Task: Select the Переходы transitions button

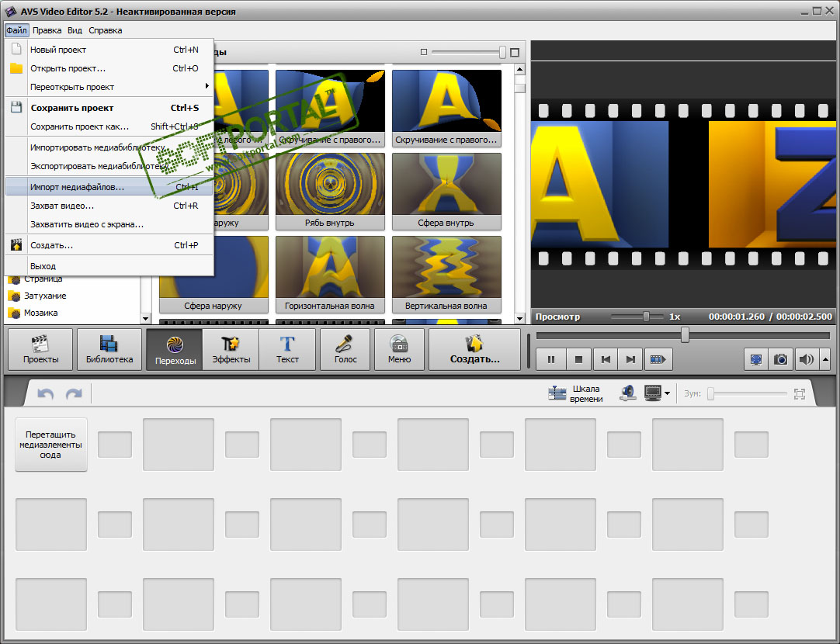Action: [x=175, y=350]
